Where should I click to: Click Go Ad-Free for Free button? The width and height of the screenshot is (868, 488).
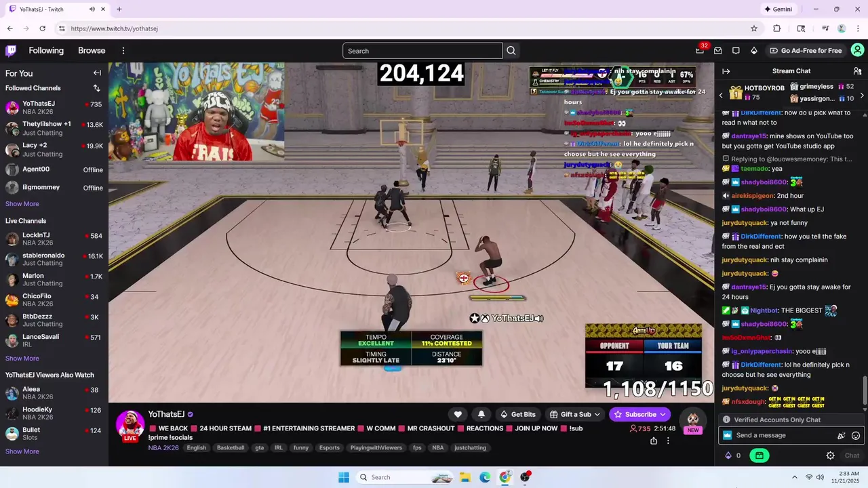(805, 51)
